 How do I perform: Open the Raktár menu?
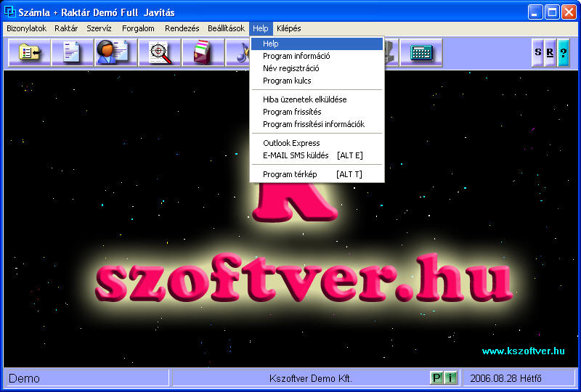coord(66,28)
